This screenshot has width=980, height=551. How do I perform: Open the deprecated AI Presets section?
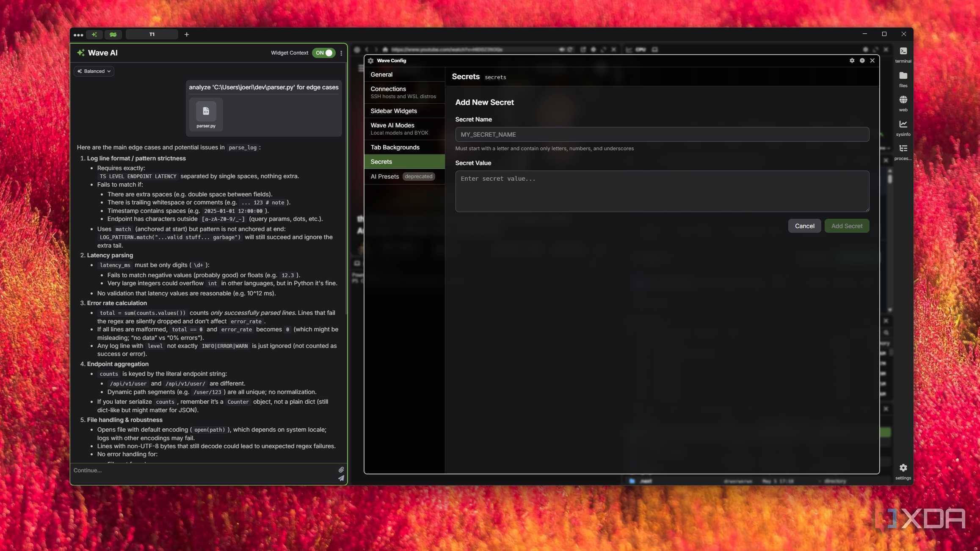tap(404, 176)
